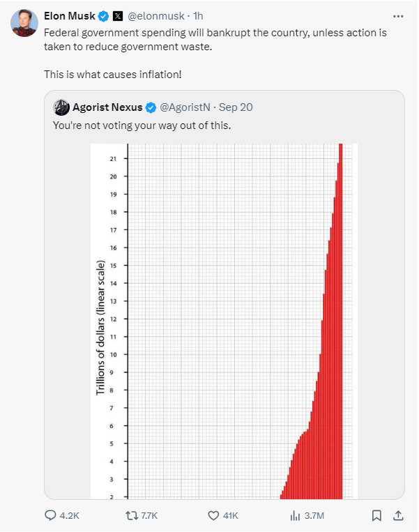The height and width of the screenshot is (532, 419).
Task: Open Agorist Nexus avatar
Action: [x=61, y=107]
